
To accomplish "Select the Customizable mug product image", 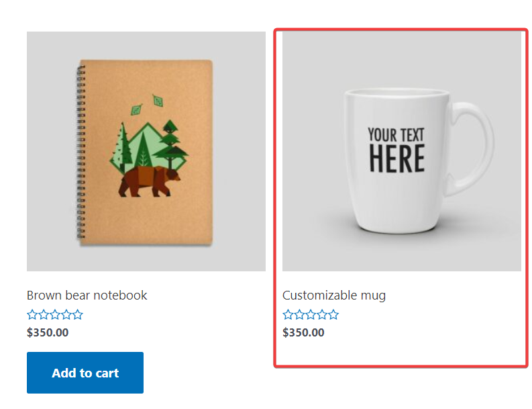I will click(x=401, y=151).
